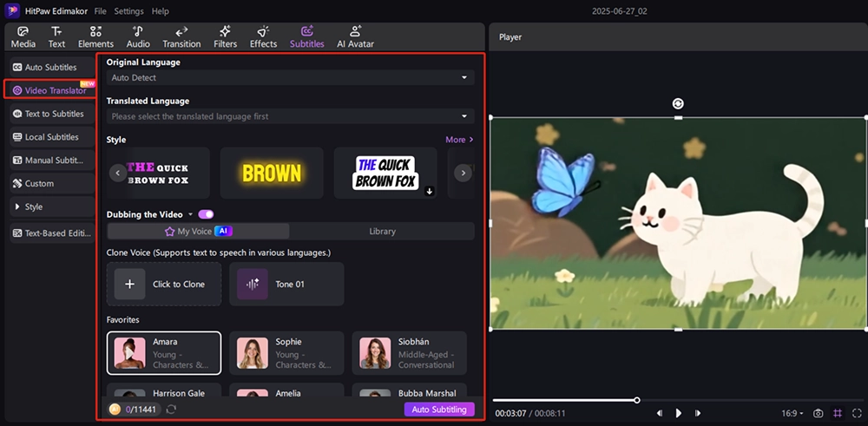Open the Help menu

point(160,11)
